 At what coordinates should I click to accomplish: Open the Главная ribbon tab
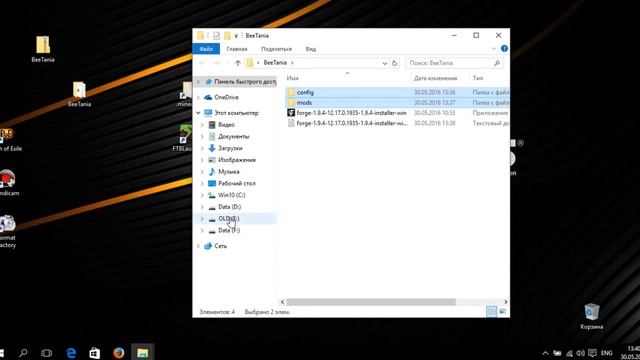[x=237, y=49]
